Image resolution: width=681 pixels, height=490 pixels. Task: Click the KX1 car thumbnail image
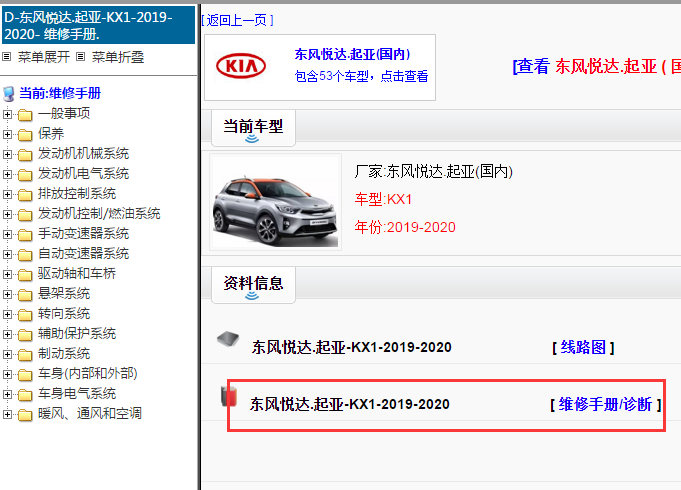(275, 202)
